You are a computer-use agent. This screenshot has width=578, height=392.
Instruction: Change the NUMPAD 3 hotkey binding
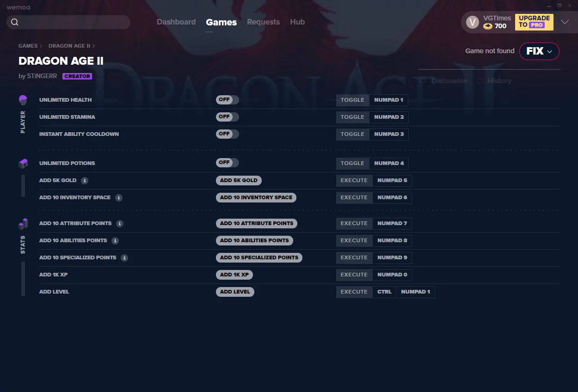(x=389, y=135)
